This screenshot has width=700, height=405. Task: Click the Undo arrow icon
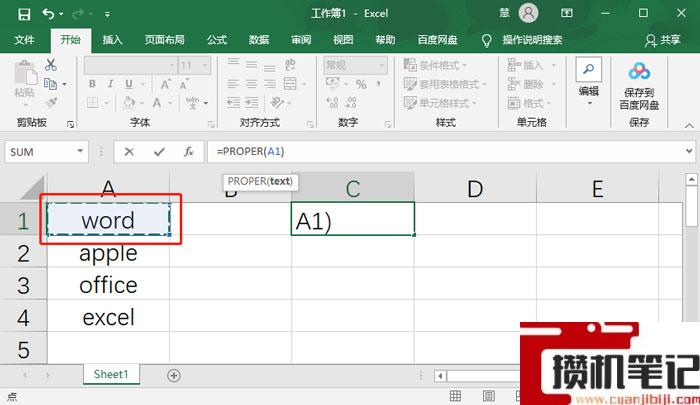(x=48, y=14)
